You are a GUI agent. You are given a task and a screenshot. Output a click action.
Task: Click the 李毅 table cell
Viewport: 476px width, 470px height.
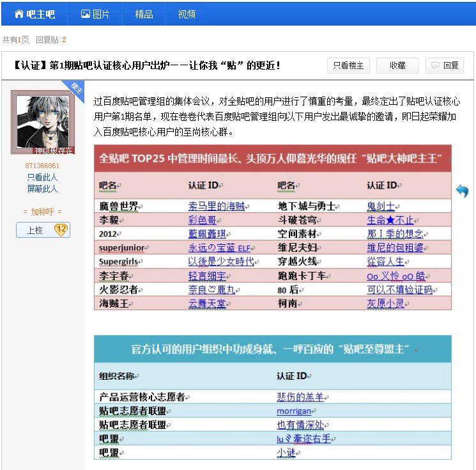click(x=109, y=220)
